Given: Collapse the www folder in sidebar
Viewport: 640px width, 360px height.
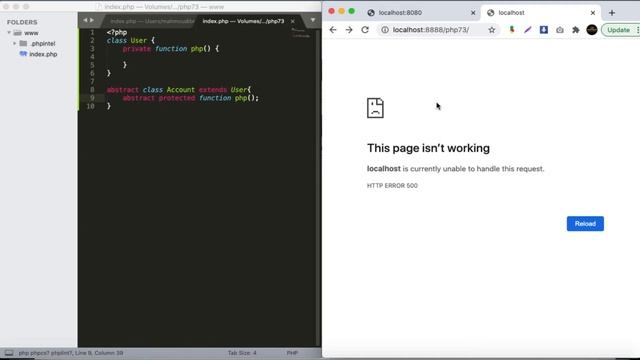Looking at the screenshot, I should point(9,33).
